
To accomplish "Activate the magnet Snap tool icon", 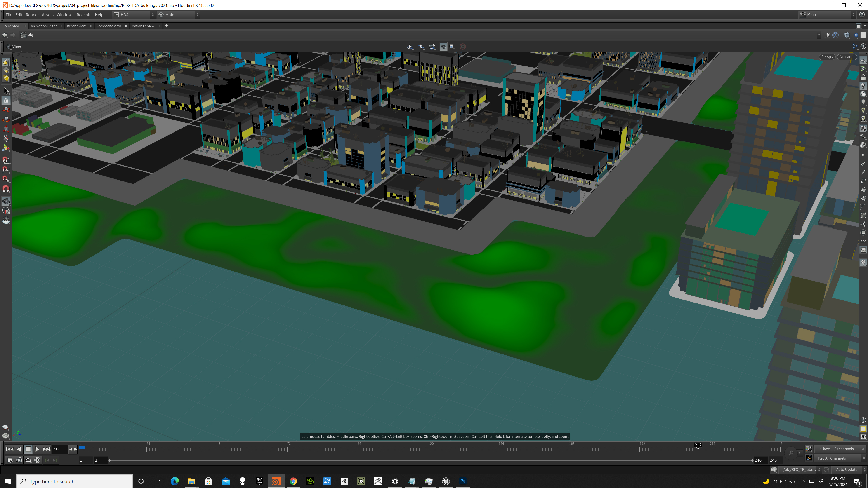I will (6, 189).
